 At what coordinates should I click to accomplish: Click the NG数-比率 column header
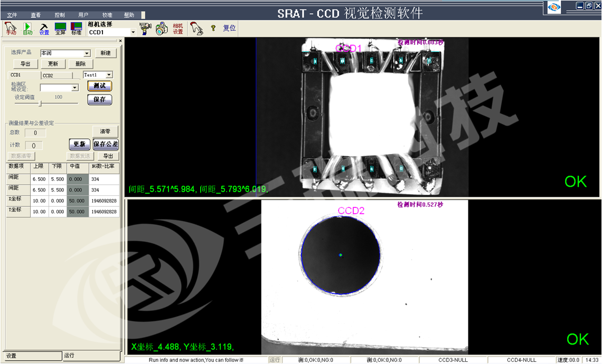pos(104,167)
